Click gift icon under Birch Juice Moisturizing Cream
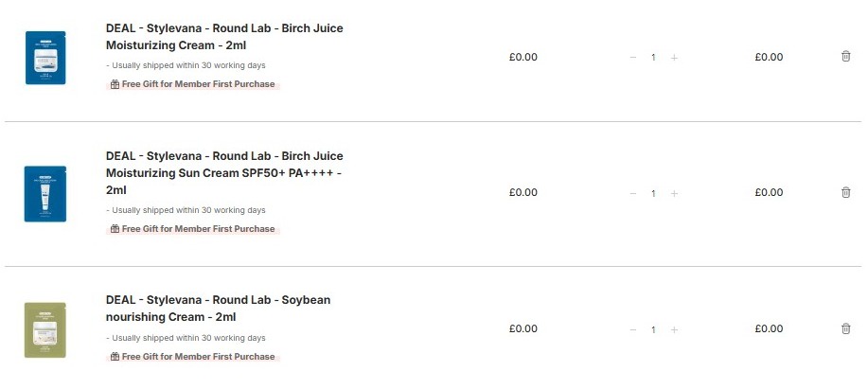This screenshot has width=868, height=389. coord(115,84)
